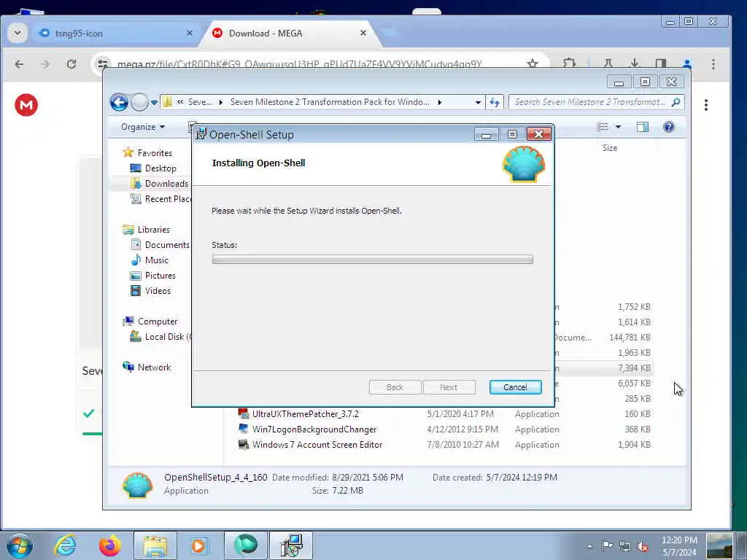
Task: Click the installer taskbar button
Action: click(x=291, y=545)
